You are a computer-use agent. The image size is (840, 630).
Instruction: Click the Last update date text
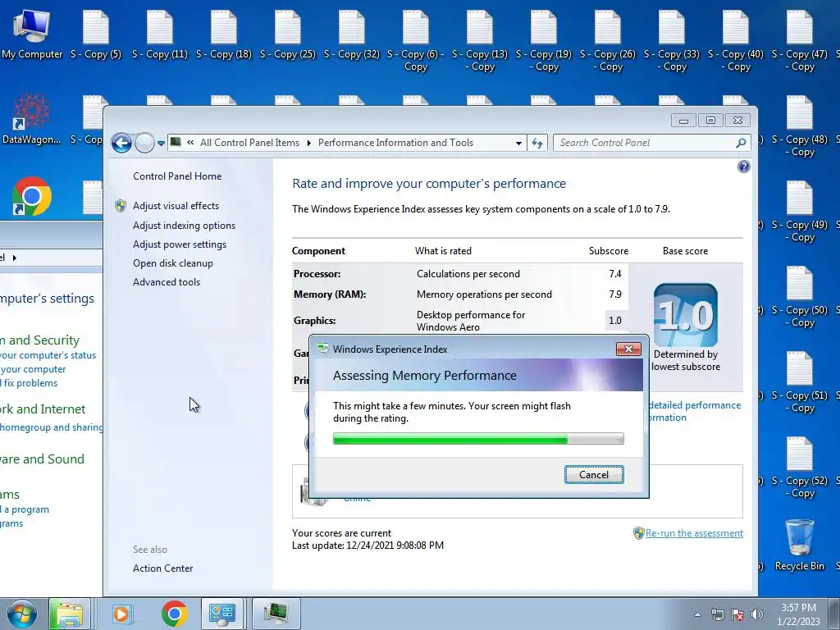[x=368, y=546]
